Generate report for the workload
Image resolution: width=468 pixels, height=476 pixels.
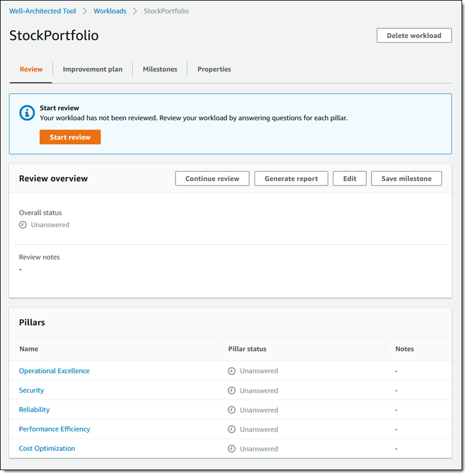[291, 179]
